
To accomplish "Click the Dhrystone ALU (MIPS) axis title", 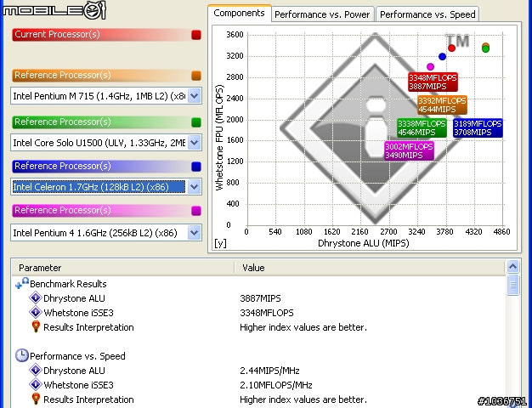I will pos(364,243).
